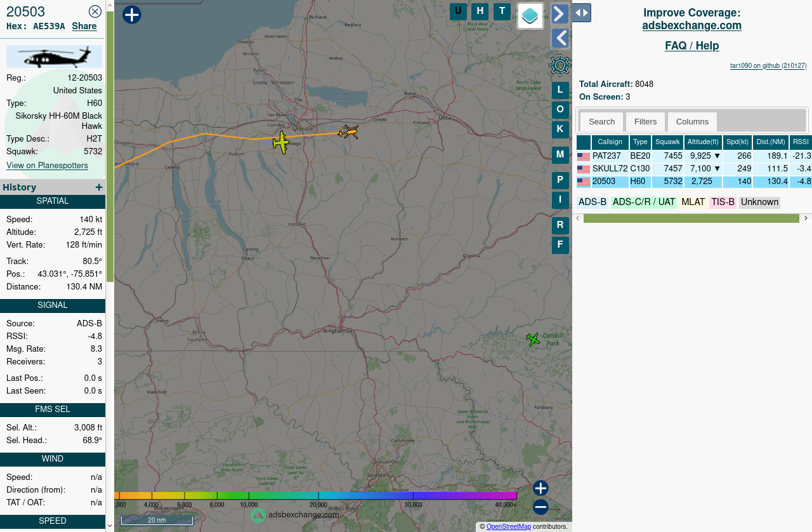This screenshot has width=812, height=532.
Task: Select the orange helicopter icon on the map
Action: [348, 132]
